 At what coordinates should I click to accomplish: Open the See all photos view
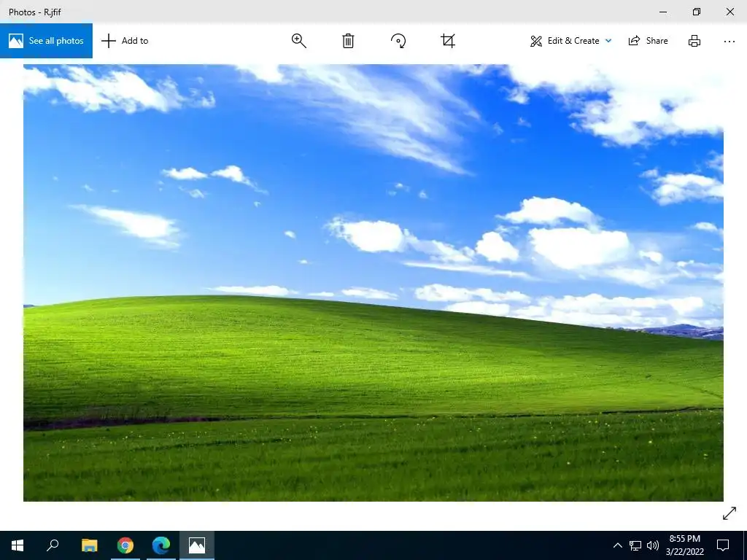(x=46, y=41)
